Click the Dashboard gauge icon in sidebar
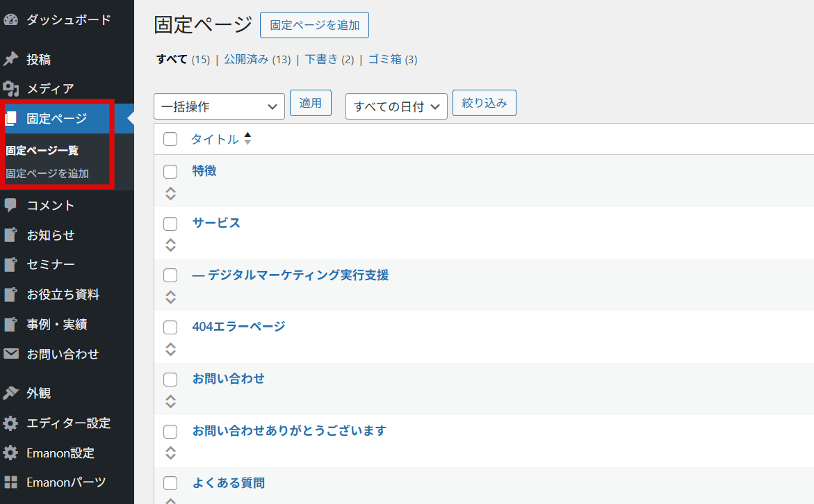Viewport: 814px width, 504px height. [10, 19]
